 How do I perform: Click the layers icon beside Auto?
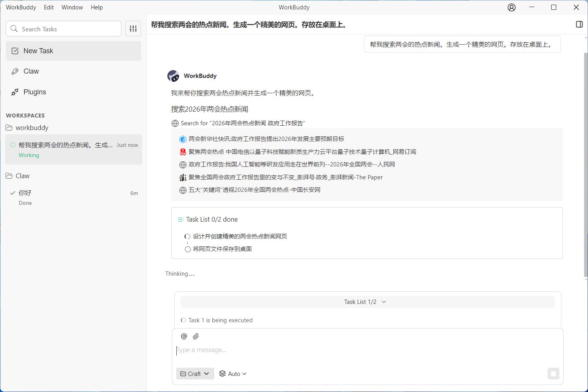coord(222,374)
